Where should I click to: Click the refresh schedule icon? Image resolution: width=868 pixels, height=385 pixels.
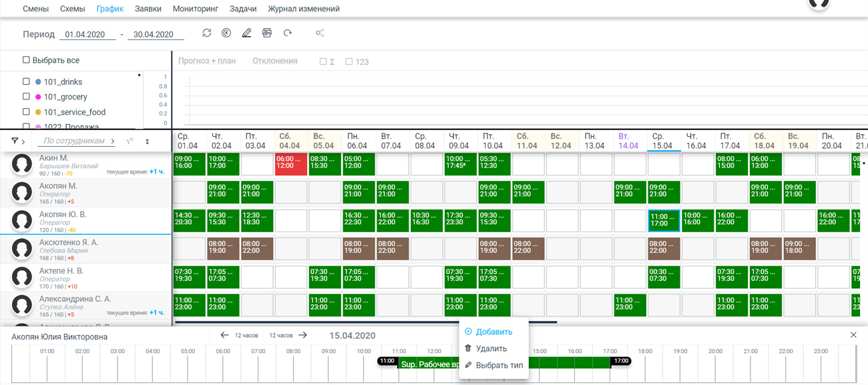coord(207,33)
